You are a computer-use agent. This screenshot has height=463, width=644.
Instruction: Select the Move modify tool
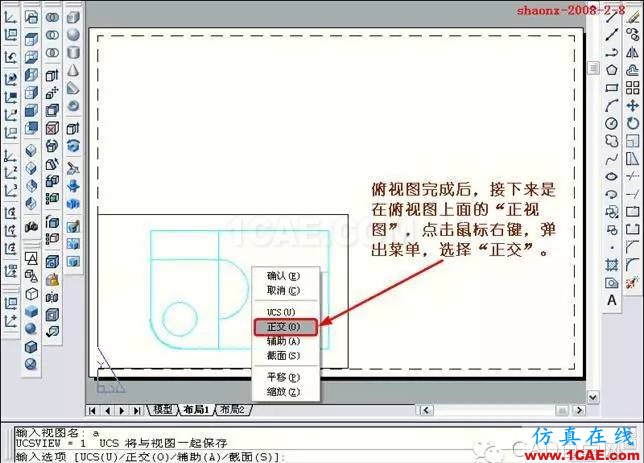[632, 106]
